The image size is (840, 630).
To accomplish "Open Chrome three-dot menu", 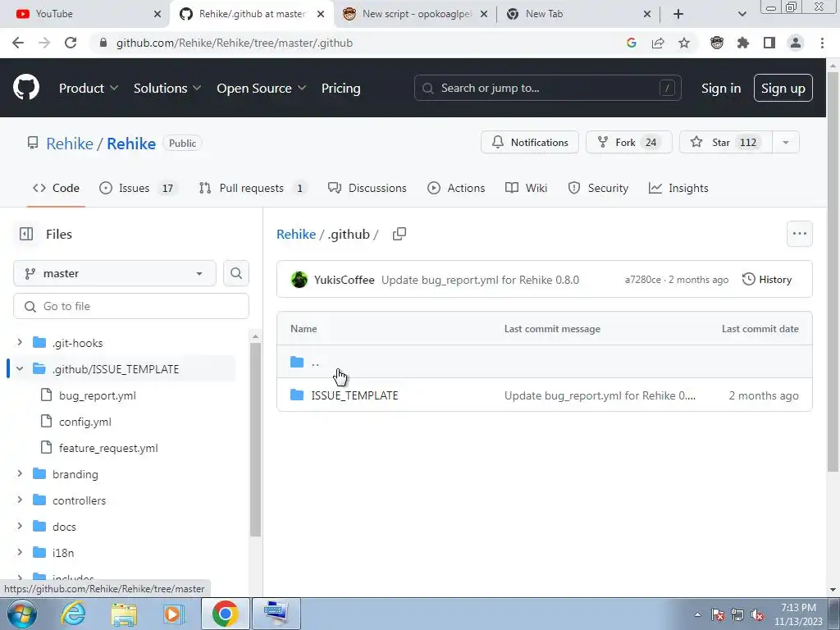I will [x=822, y=43].
